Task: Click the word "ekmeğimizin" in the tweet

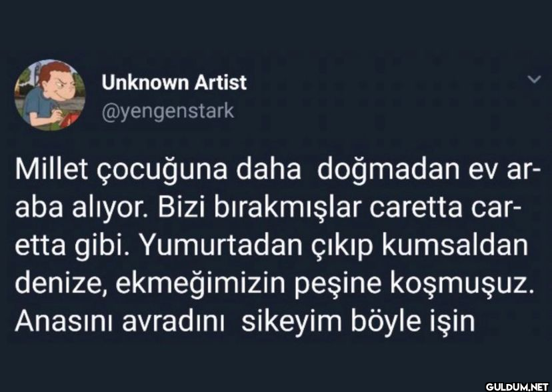Action: 200,286
